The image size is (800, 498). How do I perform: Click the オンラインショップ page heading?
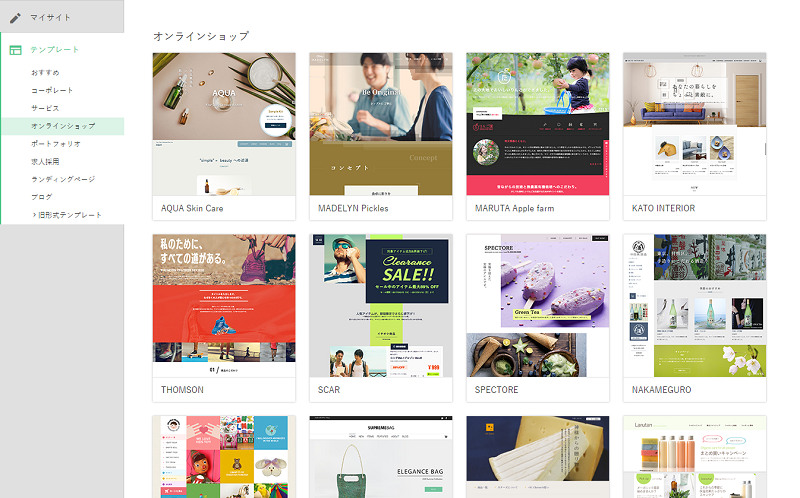point(201,36)
